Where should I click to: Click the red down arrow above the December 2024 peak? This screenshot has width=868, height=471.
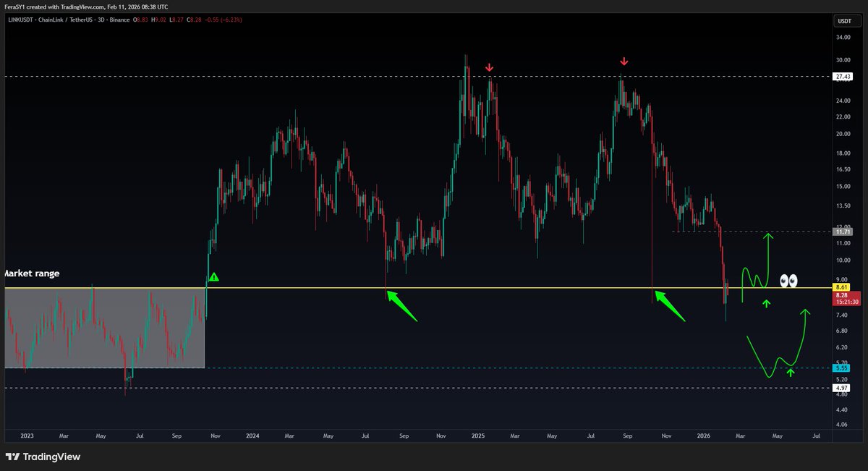click(x=490, y=67)
